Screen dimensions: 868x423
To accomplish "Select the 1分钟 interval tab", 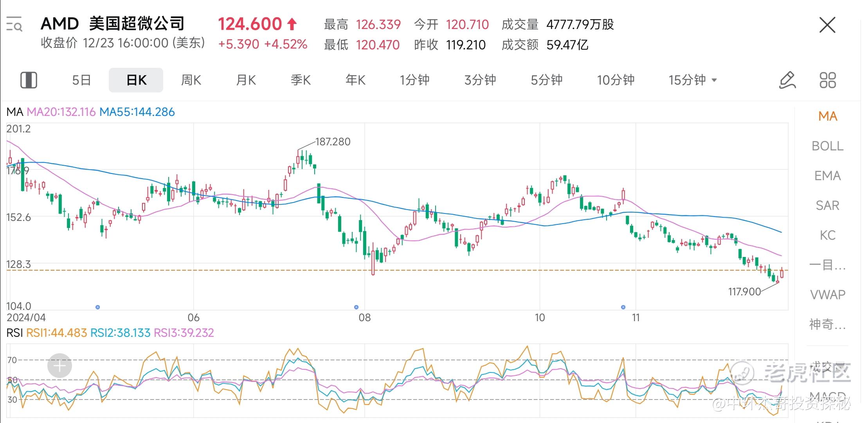I will click(414, 80).
